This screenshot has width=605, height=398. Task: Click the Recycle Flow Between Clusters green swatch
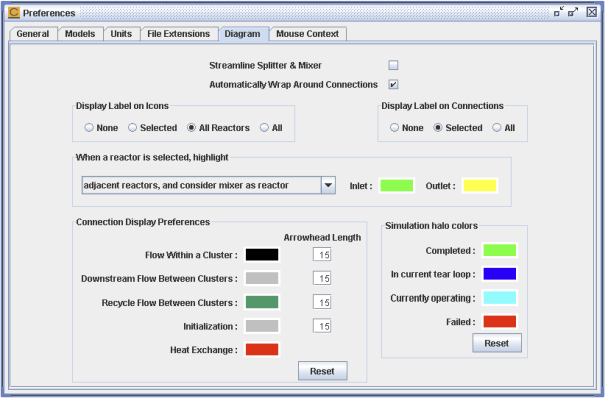(262, 302)
